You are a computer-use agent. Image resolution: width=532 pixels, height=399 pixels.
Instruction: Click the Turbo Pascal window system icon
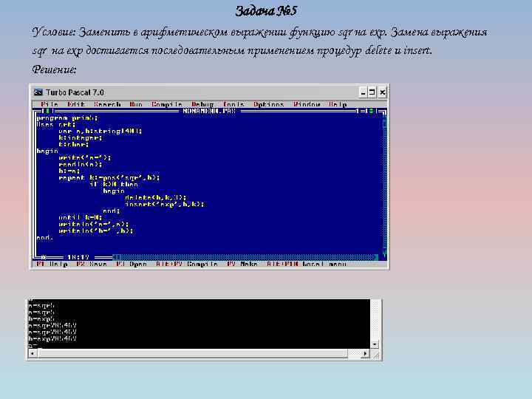point(38,92)
